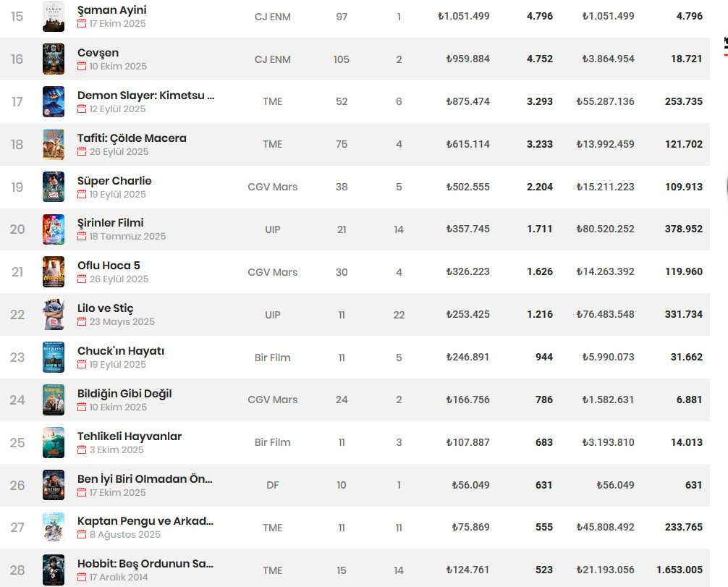Open the Cevşen movie title link
Image resolution: width=728 pixels, height=587 pixels.
click(98, 53)
